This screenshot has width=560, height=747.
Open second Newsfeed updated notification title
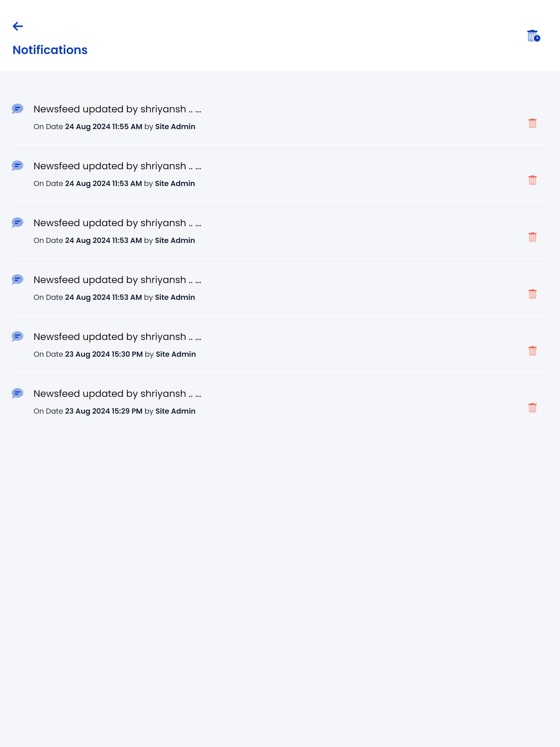[x=117, y=166]
